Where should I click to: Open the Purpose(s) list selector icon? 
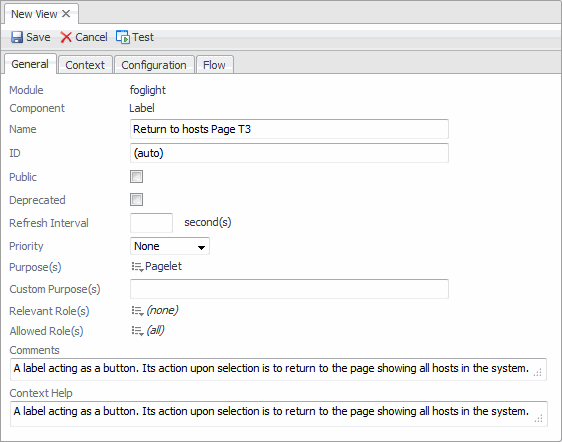coord(138,267)
